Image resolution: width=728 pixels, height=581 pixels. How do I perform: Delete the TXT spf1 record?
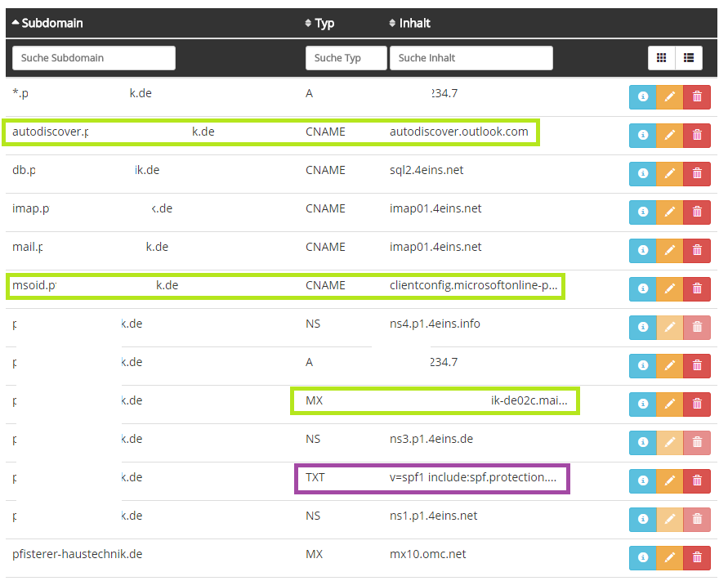click(696, 481)
